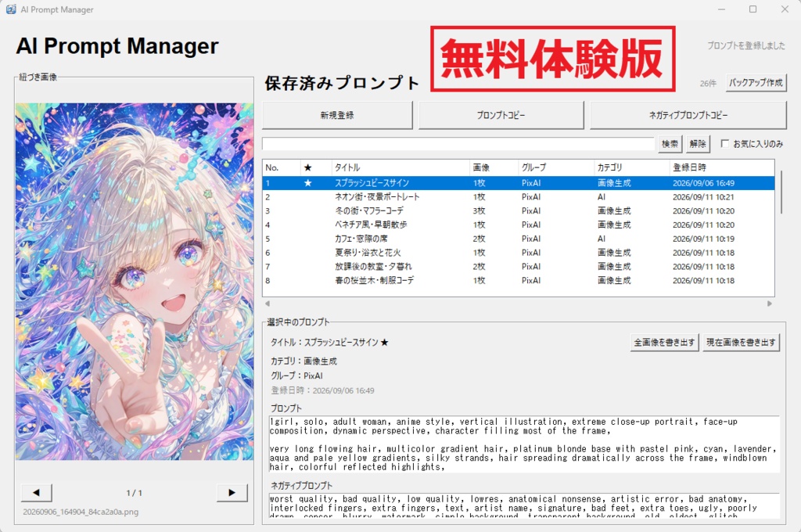Viewport: 801px width, 532px height.
Task: Click the 2026/09/06 16:49 cell in row 1
Action: coord(703,183)
